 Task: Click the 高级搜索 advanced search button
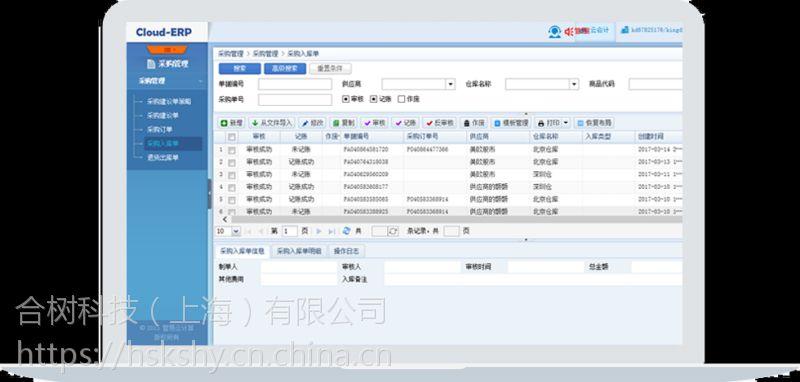click(285, 69)
